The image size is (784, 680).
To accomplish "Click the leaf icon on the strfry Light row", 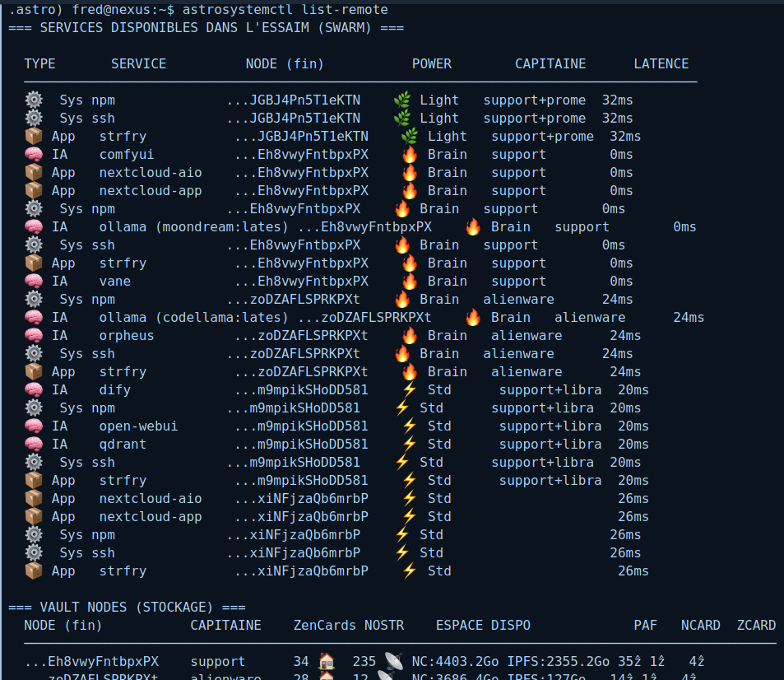I will coord(409,136).
